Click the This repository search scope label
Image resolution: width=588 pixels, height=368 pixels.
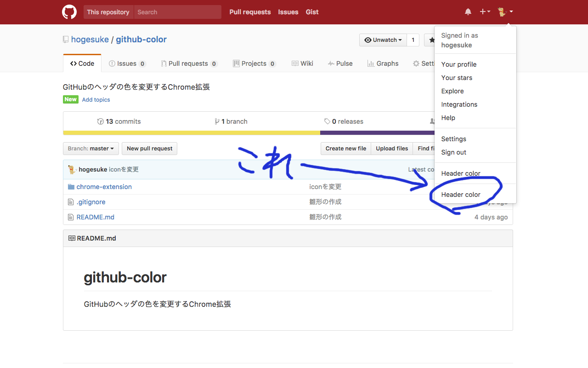pyautogui.click(x=108, y=12)
